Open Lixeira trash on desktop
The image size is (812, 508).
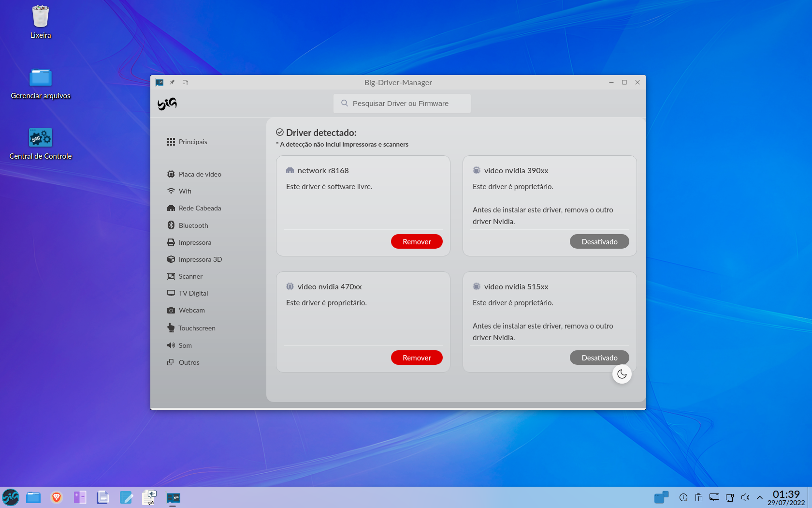[41, 22]
